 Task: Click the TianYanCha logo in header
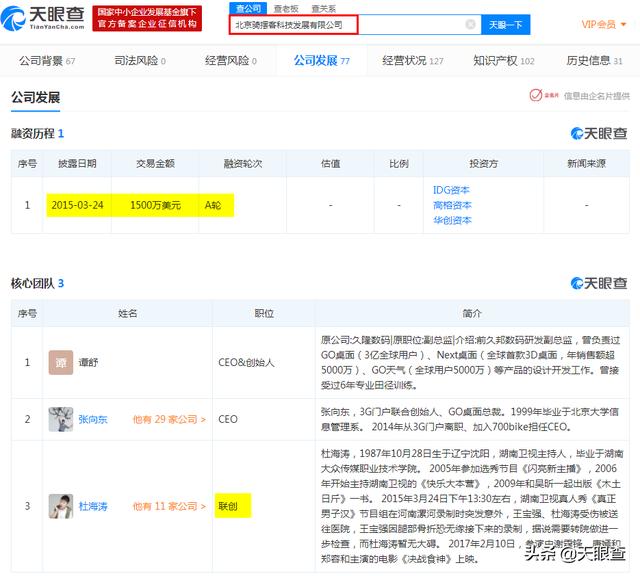click(42, 18)
